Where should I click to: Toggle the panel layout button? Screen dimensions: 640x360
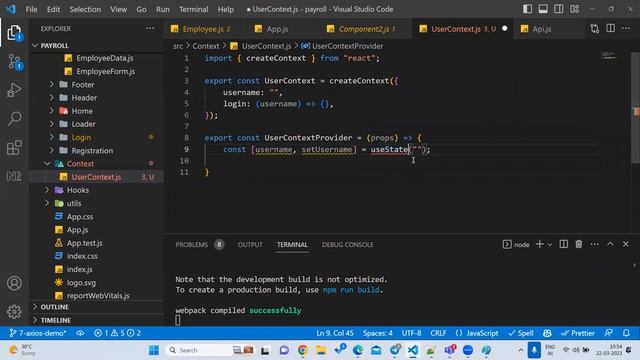point(543,9)
